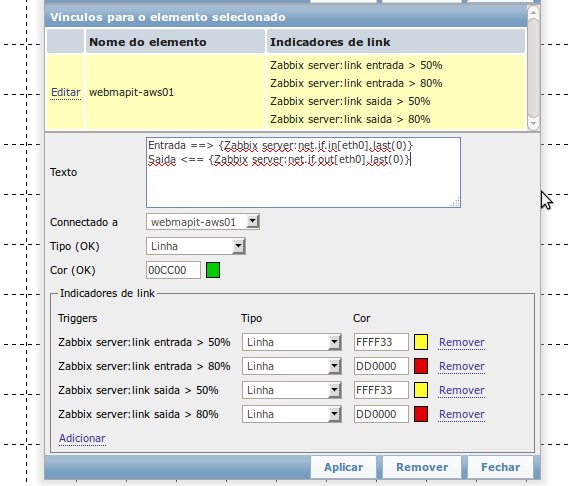Click the Fechar button
Image resolution: width=572 pixels, height=486 pixels.
[500, 467]
